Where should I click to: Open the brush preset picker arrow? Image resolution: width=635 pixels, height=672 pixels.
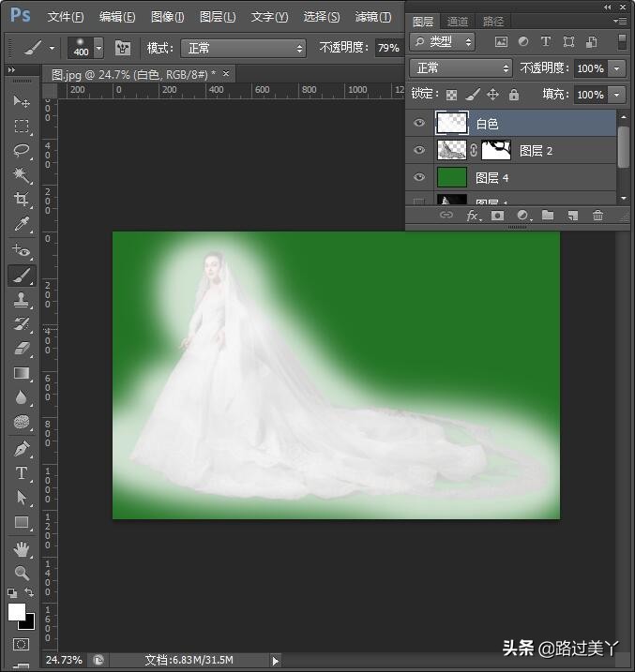pyautogui.click(x=98, y=48)
